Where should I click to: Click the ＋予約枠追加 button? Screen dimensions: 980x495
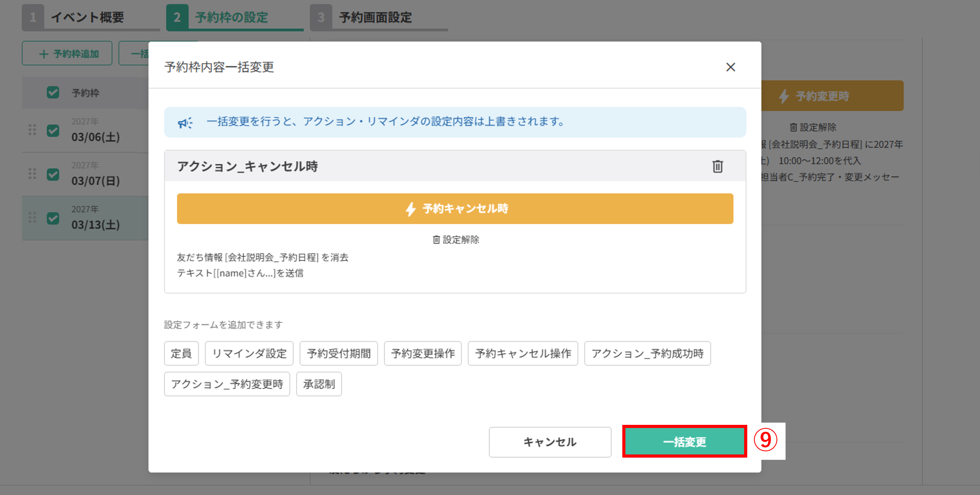pos(67,54)
